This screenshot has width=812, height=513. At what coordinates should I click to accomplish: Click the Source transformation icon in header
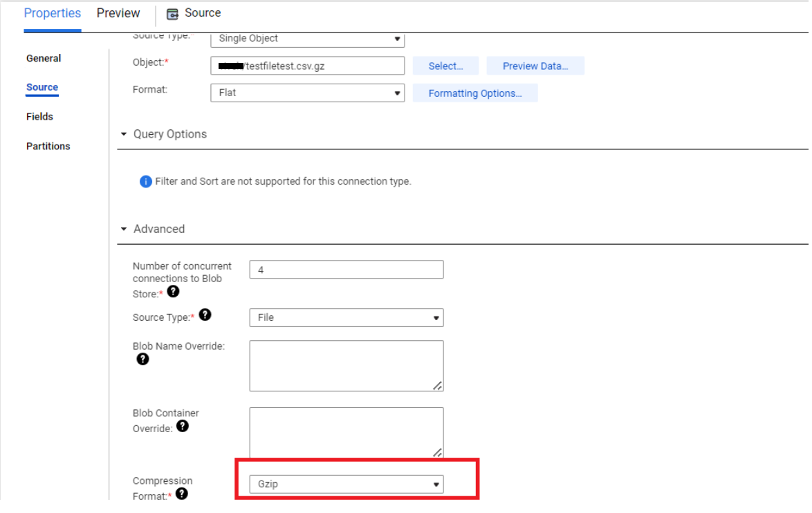(172, 14)
